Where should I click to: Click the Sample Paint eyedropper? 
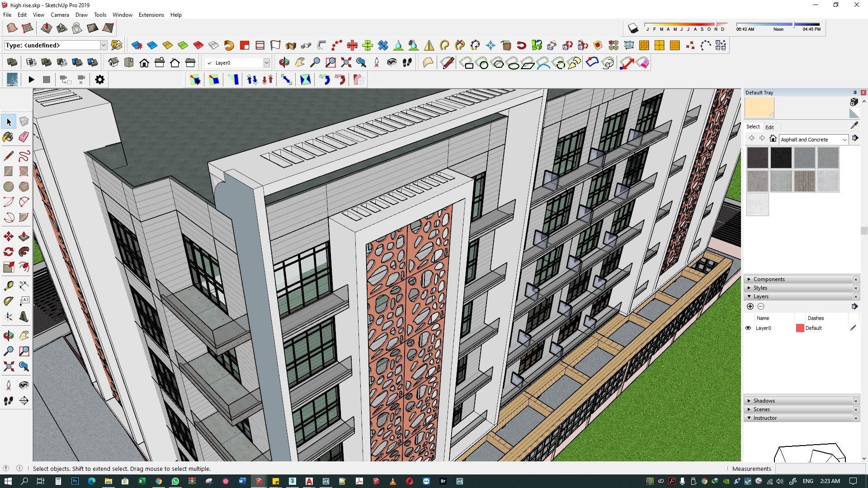pos(854,126)
